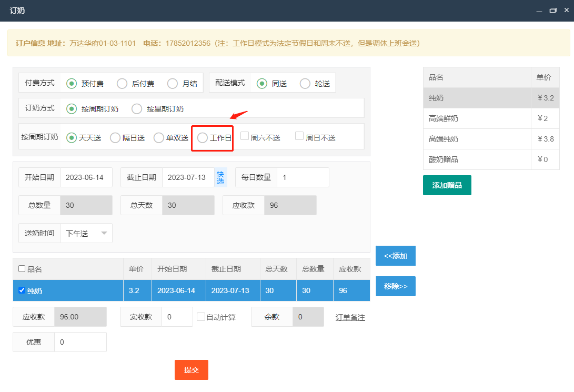Select the 单双送 radio option

(159, 138)
